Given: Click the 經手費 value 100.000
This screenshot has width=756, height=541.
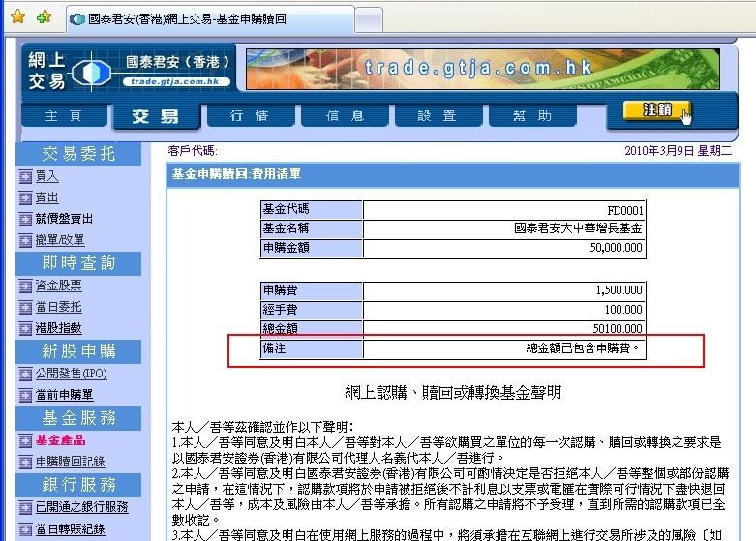Looking at the screenshot, I should click(623, 310).
